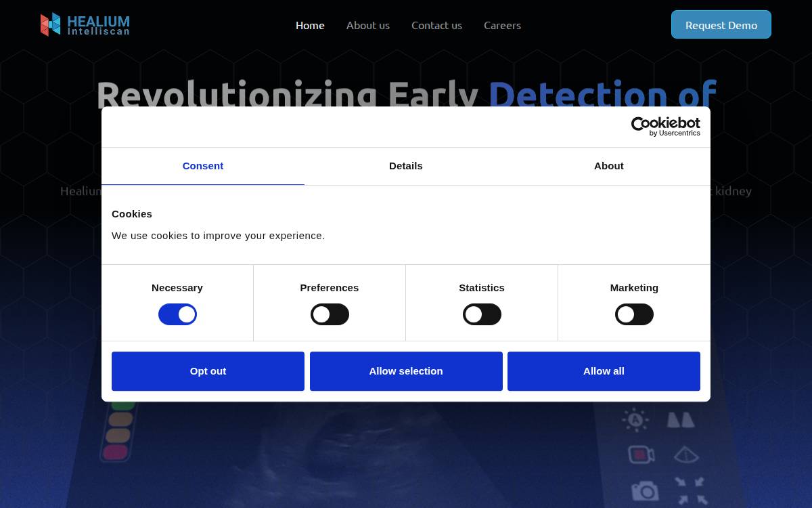Viewport: 812px width, 508px height.
Task: Click the "Statistics" label
Action: 482,288
